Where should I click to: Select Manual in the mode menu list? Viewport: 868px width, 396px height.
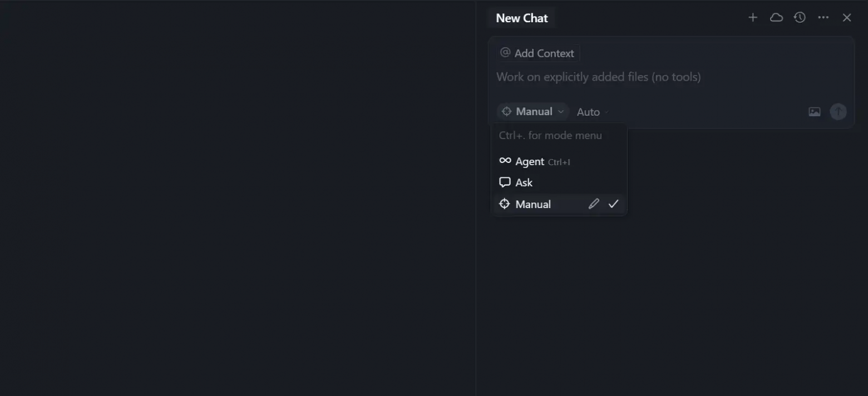pyautogui.click(x=533, y=204)
